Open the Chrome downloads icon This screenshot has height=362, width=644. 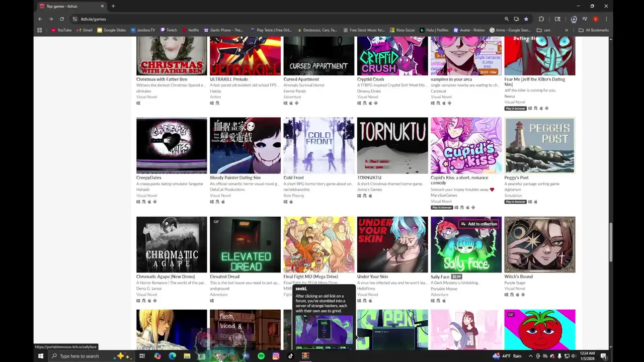574,19
